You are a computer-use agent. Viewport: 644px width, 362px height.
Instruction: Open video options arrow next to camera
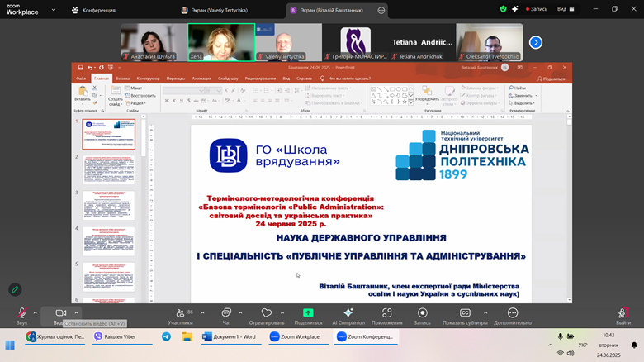pos(77,313)
